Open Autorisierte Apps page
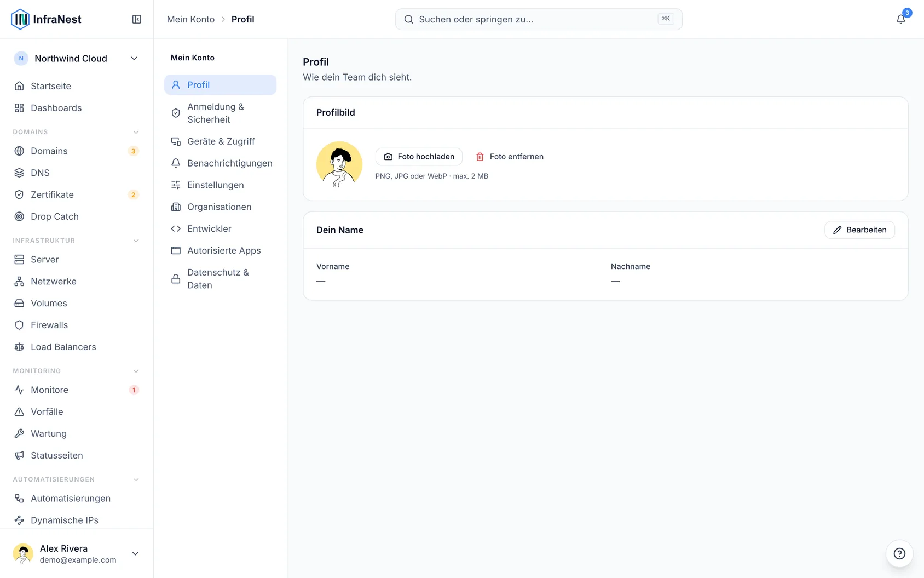 pos(220,250)
